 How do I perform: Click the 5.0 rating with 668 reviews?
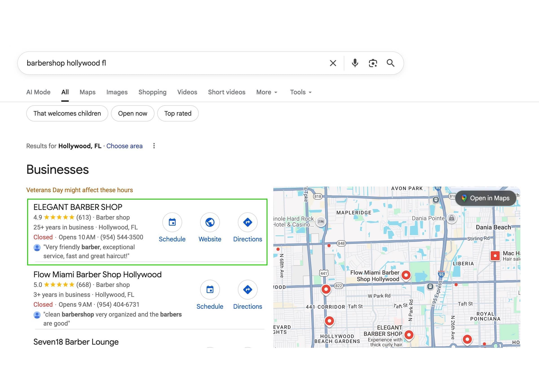[x=62, y=285]
